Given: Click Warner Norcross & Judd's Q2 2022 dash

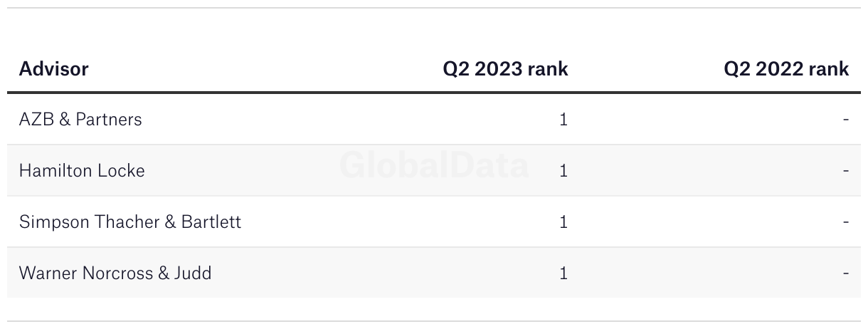Looking at the screenshot, I should click(x=846, y=273).
